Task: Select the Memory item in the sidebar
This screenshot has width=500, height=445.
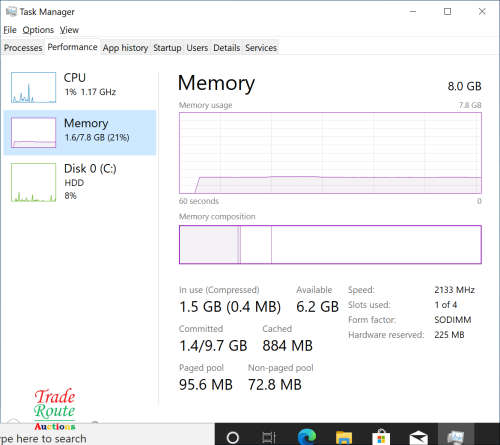Action: 80,132
